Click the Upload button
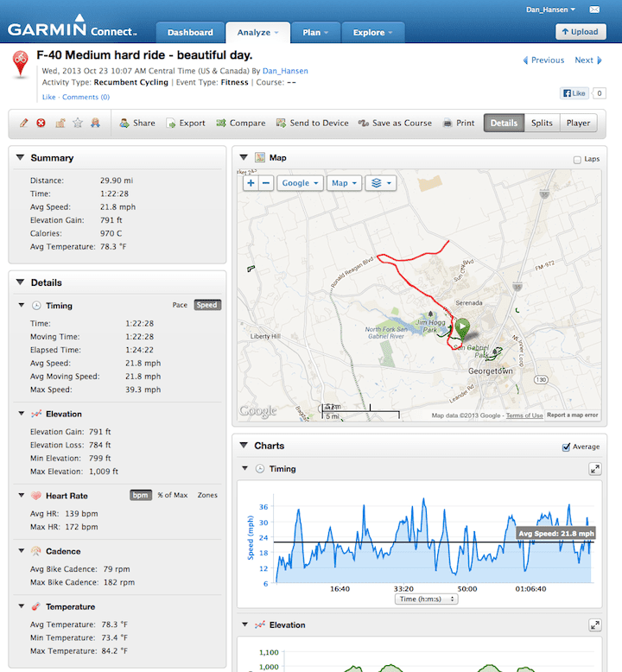This screenshot has height=672, width=622. pos(581,32)
